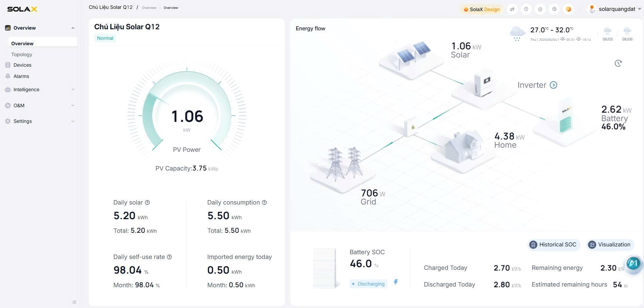
Task: Select Topology in sidebar
Action: (x=22, y=54)
